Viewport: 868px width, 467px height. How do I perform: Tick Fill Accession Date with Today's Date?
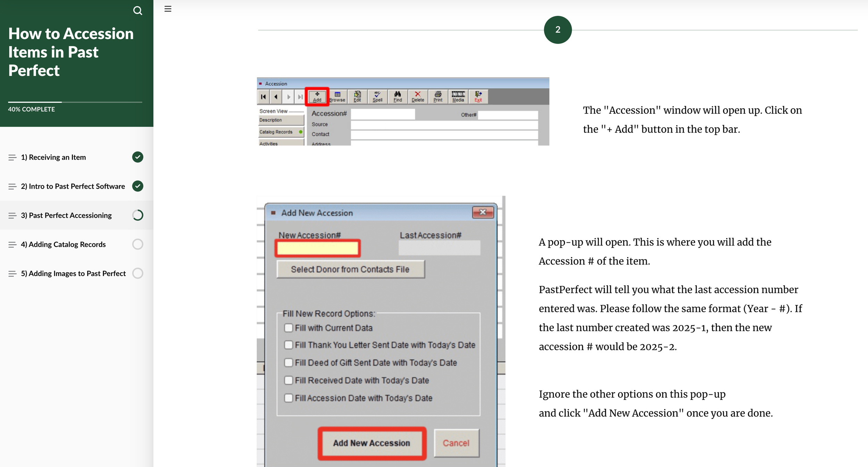288,398
